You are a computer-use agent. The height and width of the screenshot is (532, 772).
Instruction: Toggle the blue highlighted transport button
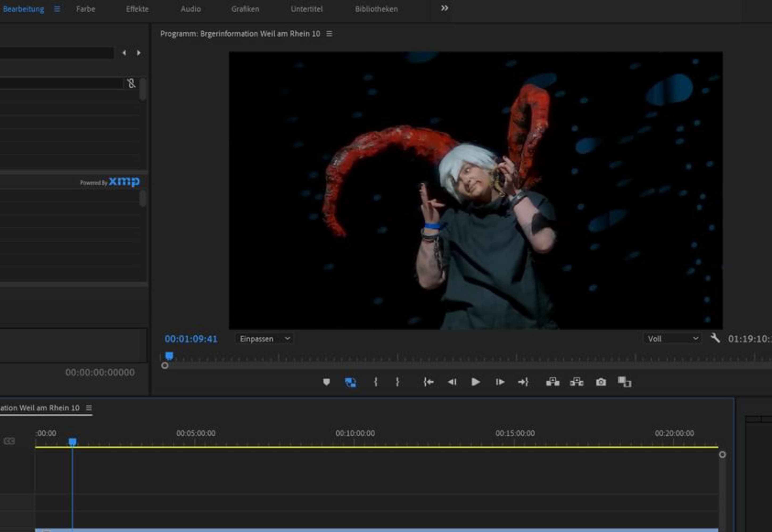(x=350, y=382)
